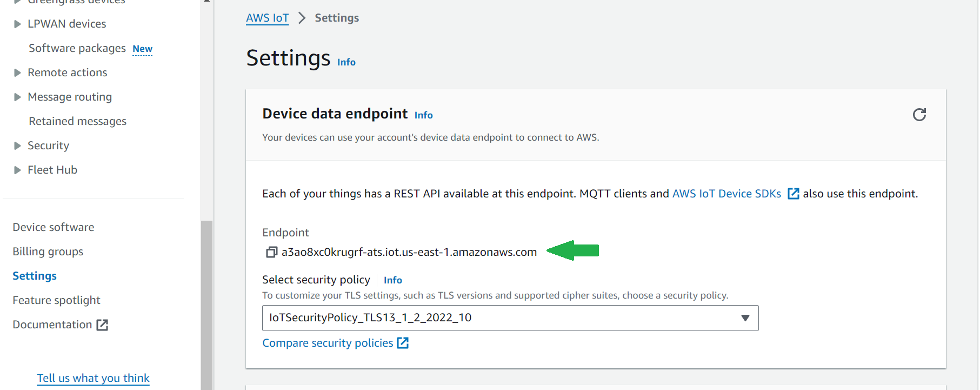This screenshot has height=390, width=980.
Task: Expand the Message routing section
Action: 17,97
